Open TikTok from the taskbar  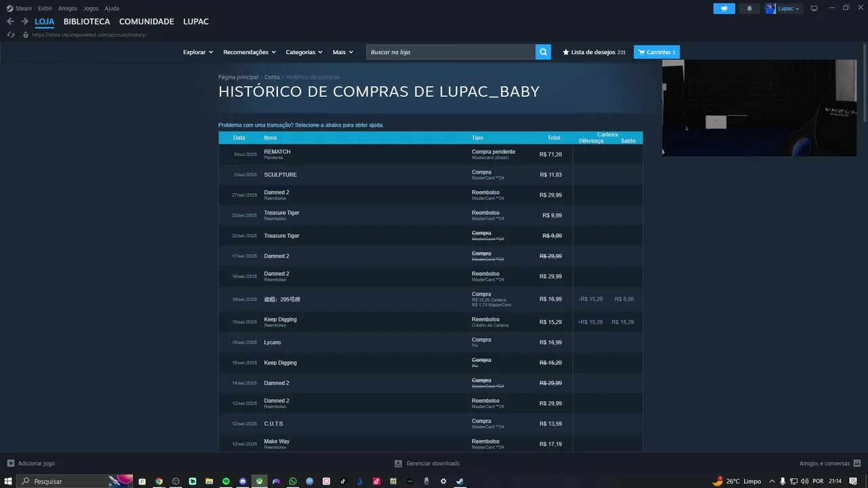pos(343,481)
